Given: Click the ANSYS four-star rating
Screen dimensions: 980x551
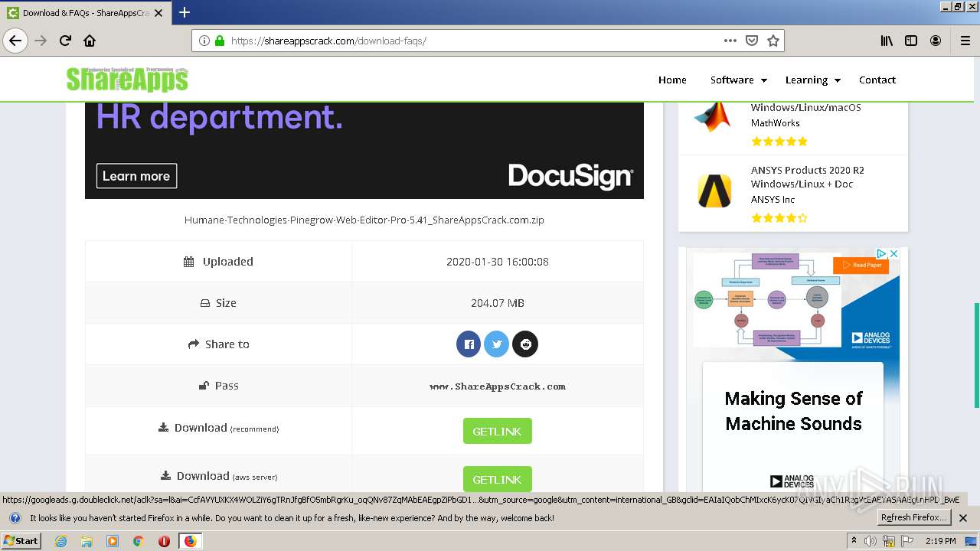Looking at the screenshot, I should tap(779, 218).
